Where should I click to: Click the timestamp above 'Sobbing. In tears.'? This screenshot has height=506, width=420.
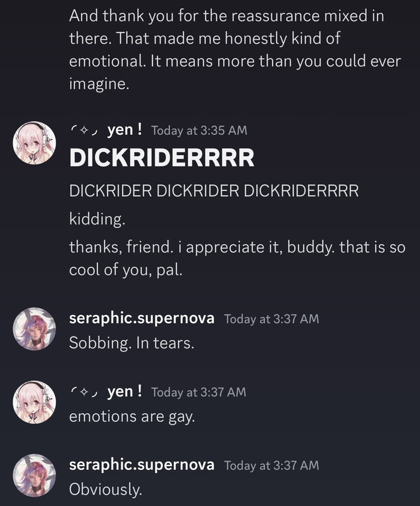(x=271, y=319)
